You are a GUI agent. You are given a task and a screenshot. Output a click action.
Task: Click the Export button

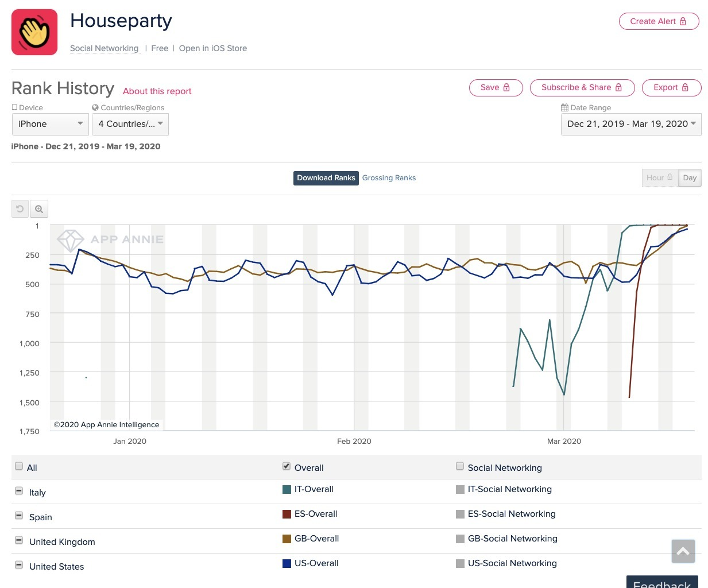click(672, 87)
